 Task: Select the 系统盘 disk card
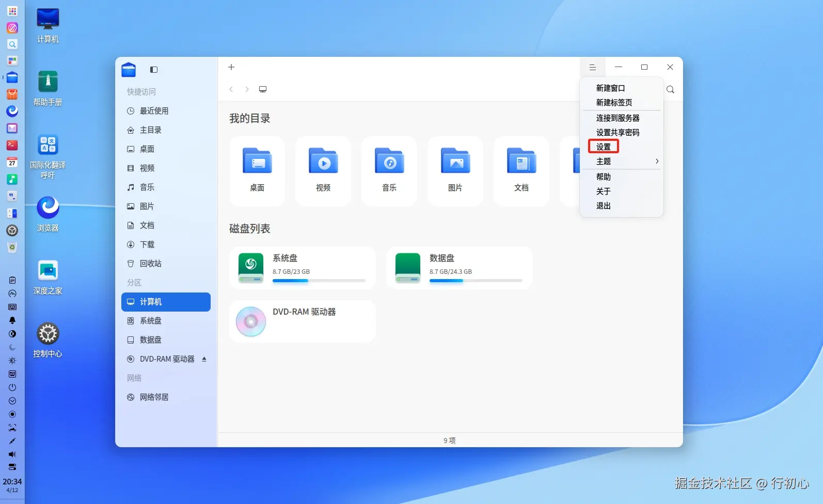[303, 268]
